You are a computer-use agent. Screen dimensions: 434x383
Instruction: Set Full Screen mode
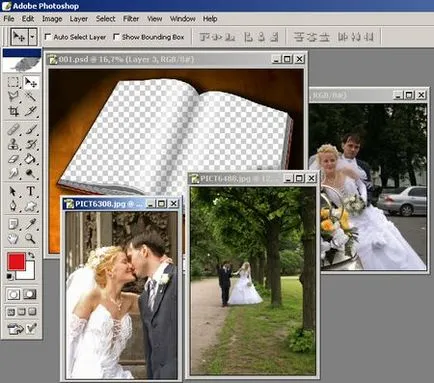click(32, 312)
